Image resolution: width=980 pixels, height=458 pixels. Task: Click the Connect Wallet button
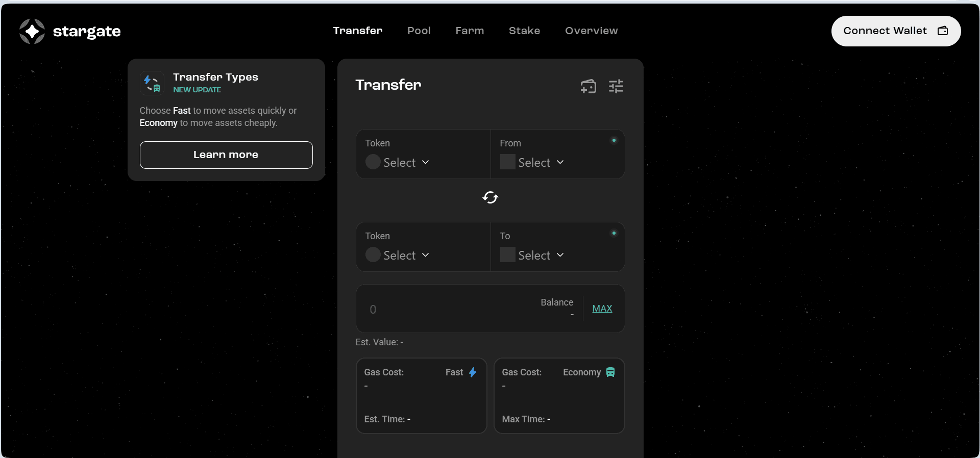tap(896, 31)
